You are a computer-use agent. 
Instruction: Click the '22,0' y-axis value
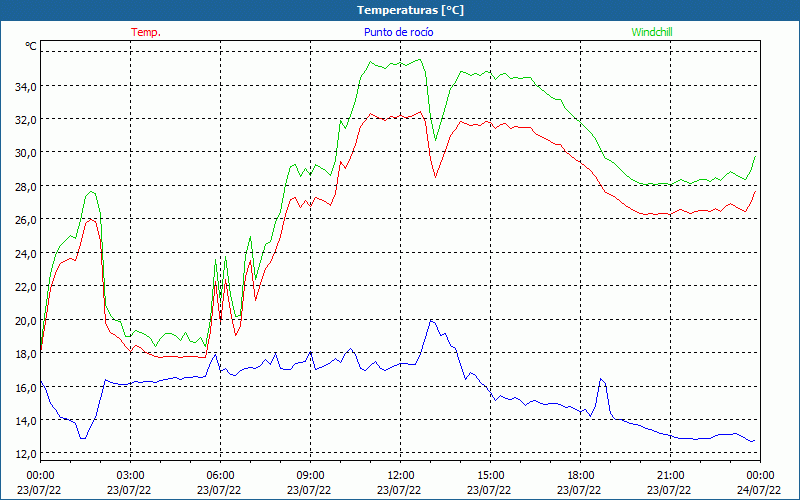point(26,287)
